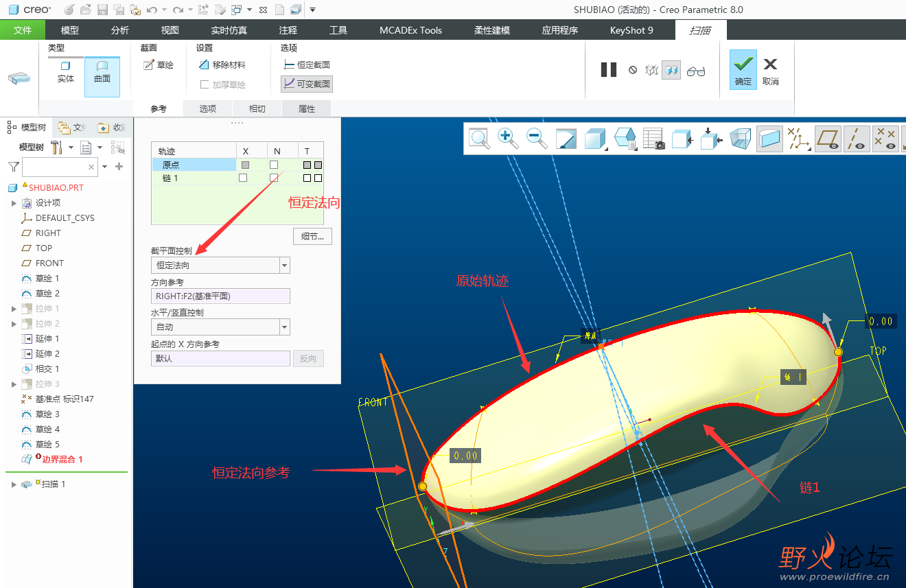Expand the 扫描 1 tree node
The image size is (906, 588).
coord(14,484)
